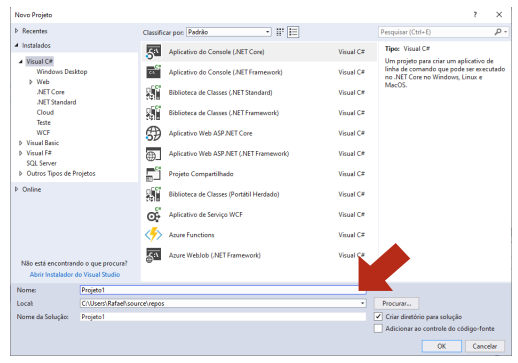The image size is (518, 363).
Task: Select Azure Functions template name
Action: click(x=191, y=235)
